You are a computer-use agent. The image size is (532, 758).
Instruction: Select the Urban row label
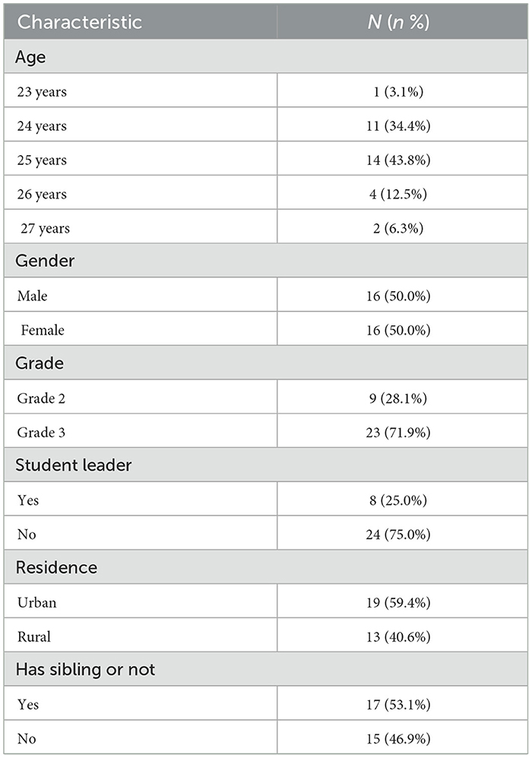pos(36,602)
